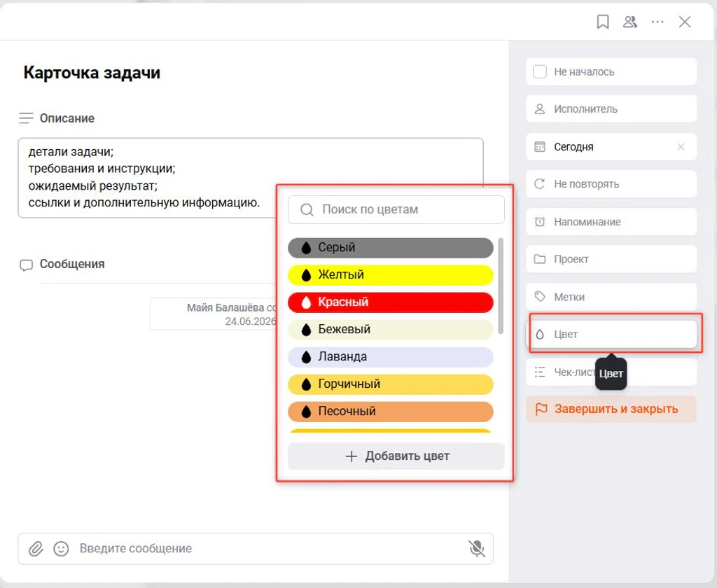Click the Введите сообщение message input

coord(256,548)
